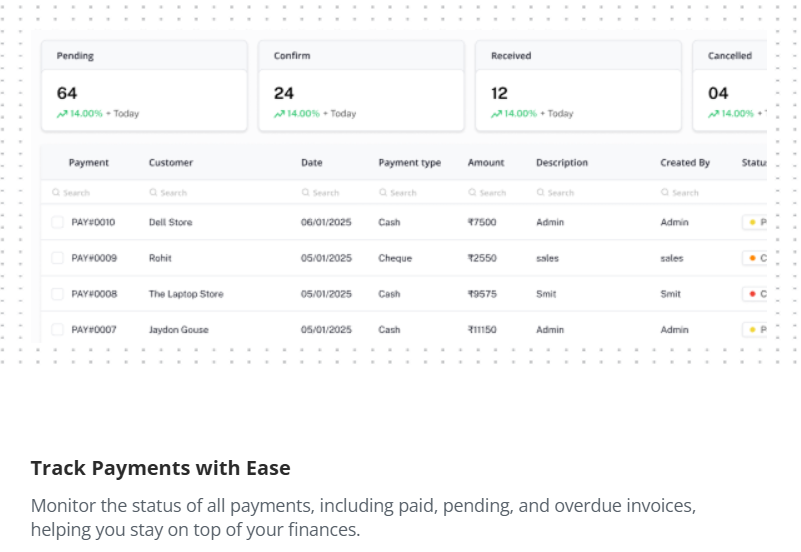The image size is (801, 552).
Task: Open customer The Laptop Store
Action: [x=186, y=294]
